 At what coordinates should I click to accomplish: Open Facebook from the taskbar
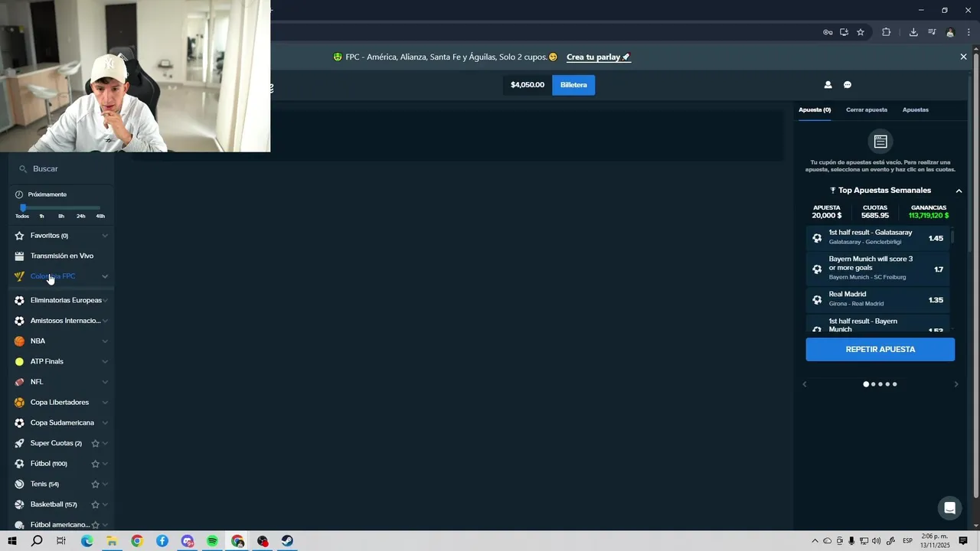point(162,541)
